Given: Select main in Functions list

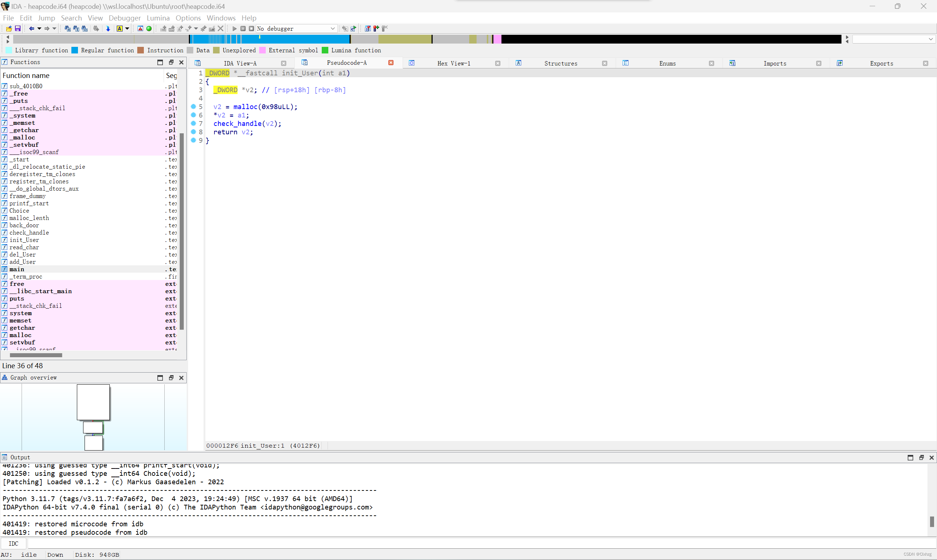Looking at the screenshot, I should pyautogui.click(x=17, y=269).
